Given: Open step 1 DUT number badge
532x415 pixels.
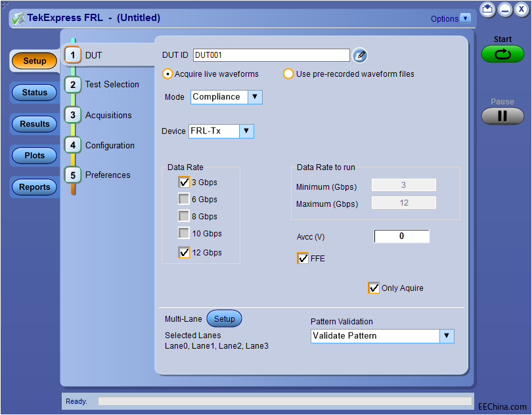Looking at the screenshot, I should point(73,55).
